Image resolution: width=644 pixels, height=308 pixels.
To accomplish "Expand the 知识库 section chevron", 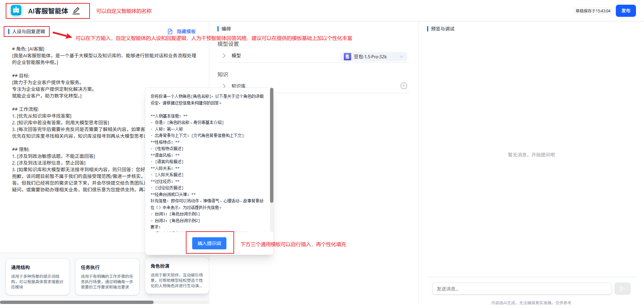I will tap(224, 86).
